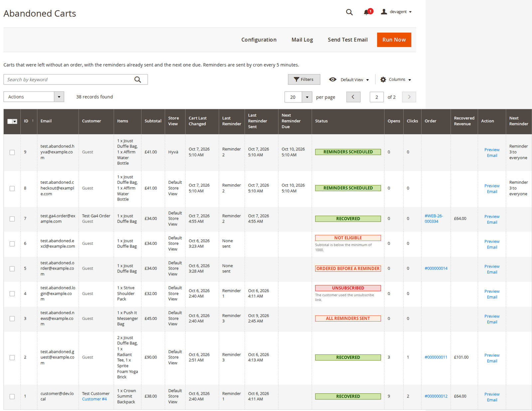Open the global search magnifier icon
The height and width of the screenshot is (411, 532).
(x=349, y=12)
